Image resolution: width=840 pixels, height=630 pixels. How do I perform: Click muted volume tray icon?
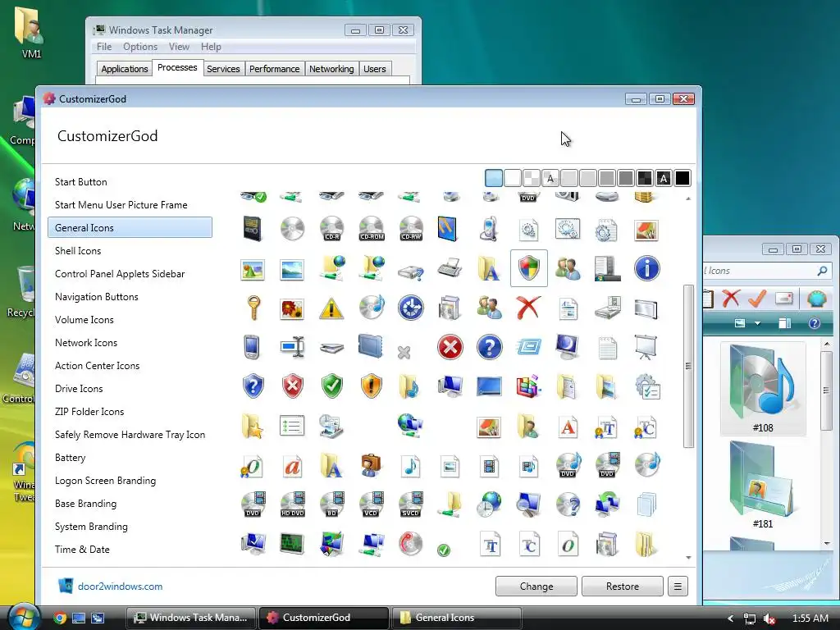769,619
